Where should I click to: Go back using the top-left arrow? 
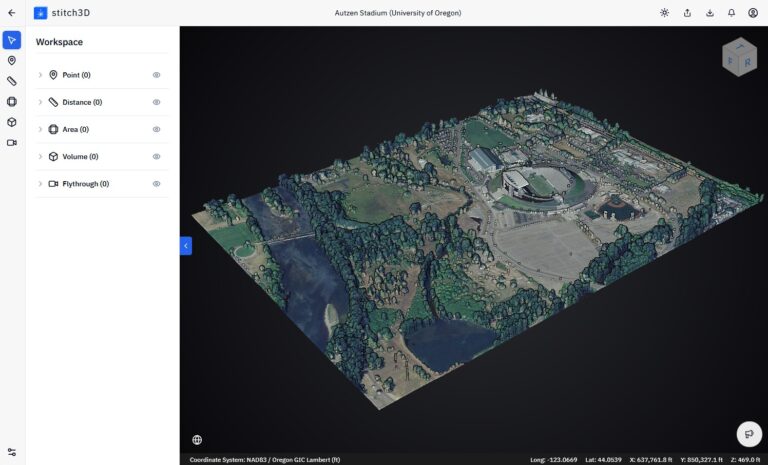pos(12,13)
